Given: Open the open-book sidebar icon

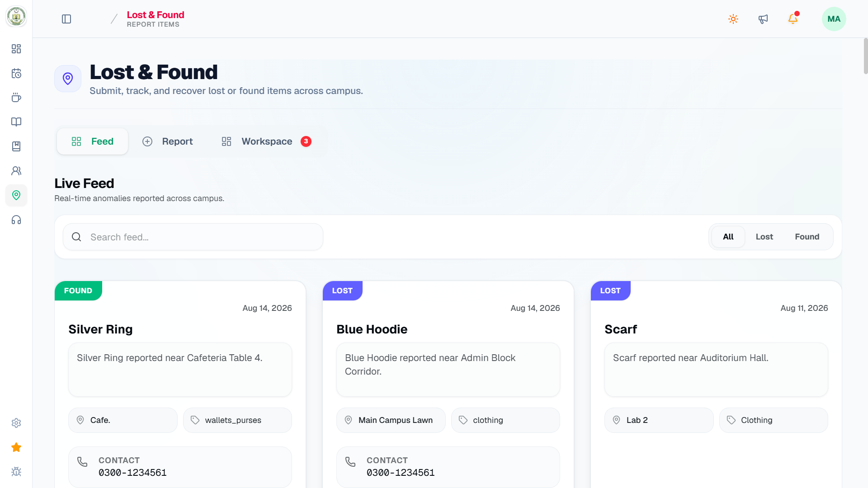Looking at the screenshot, I should (x=16, y=122).
